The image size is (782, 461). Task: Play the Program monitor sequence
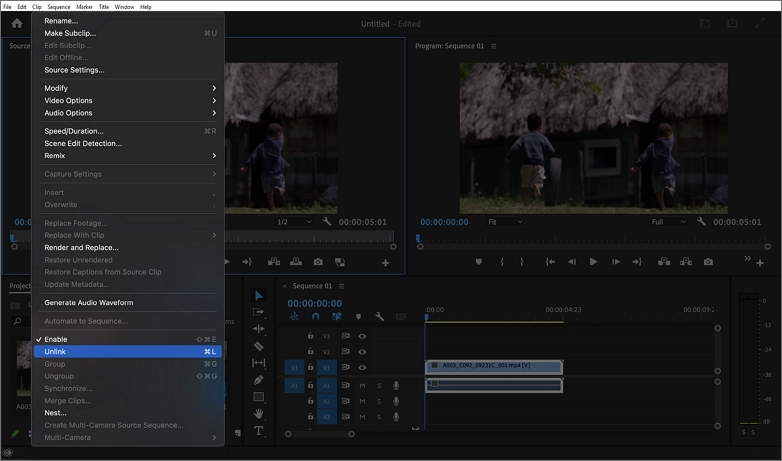pos(593,262)
